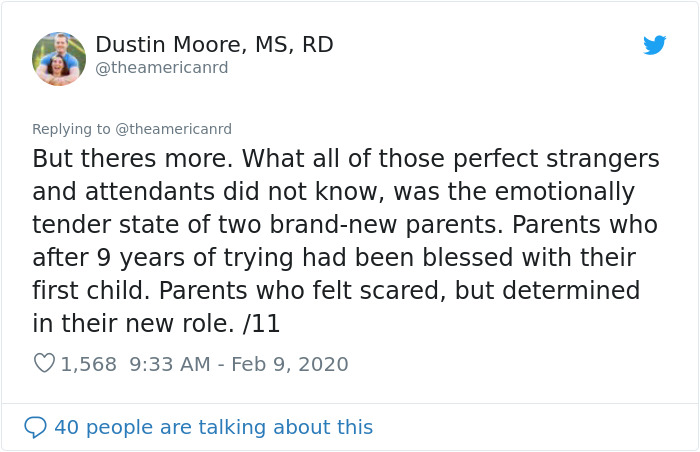Viewport: 700px width, 452px height.
Task: Click the @theamericanrd handle below the name
Action: pos(162,67)
